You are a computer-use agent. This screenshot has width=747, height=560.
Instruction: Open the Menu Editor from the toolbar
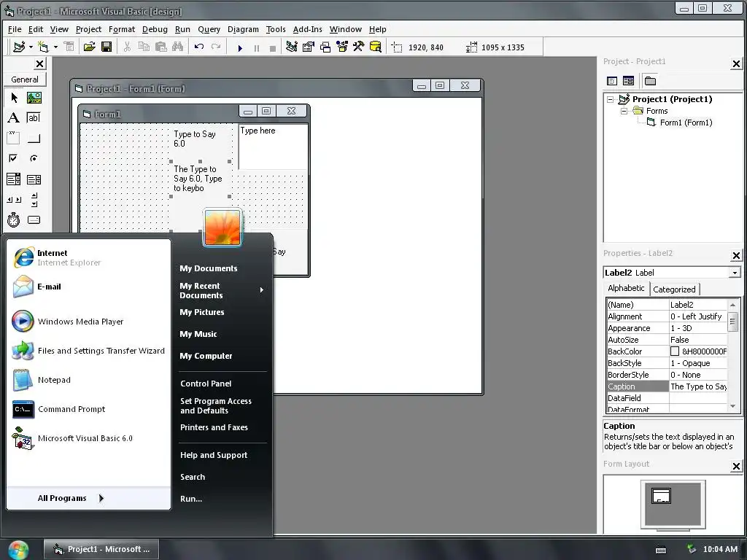click(69, 47)
